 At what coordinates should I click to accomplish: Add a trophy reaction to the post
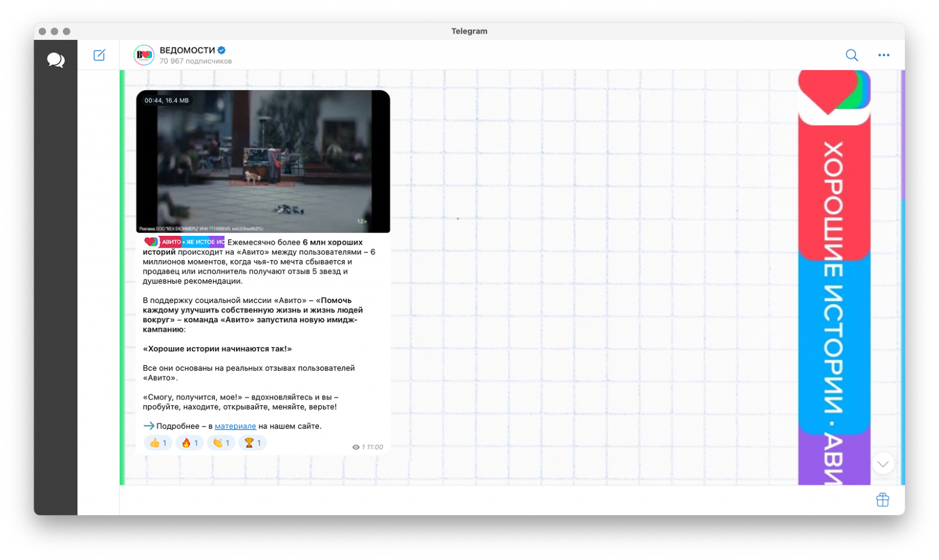[x=252, y=443]
